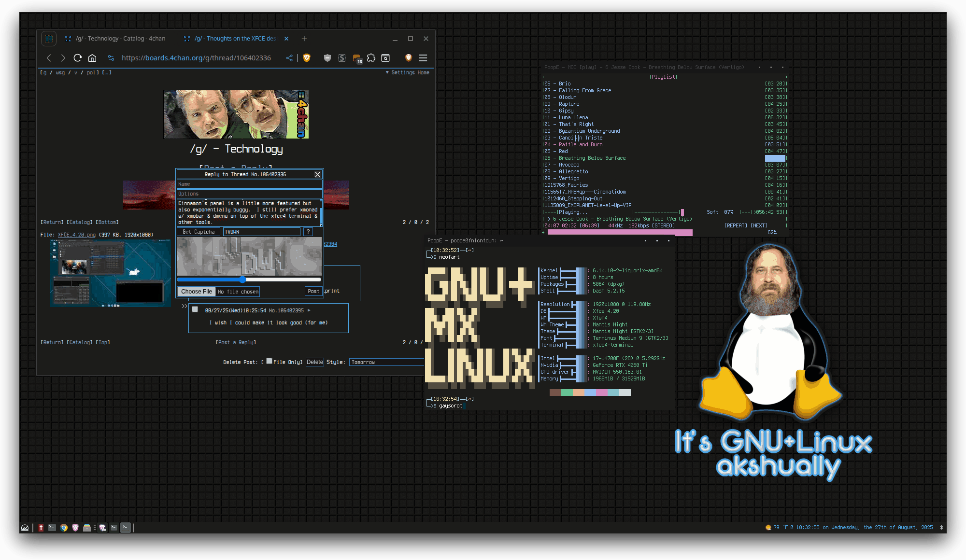Go to browser home page
The width and height of the screenshot is (966, 560).
point(92,58)
